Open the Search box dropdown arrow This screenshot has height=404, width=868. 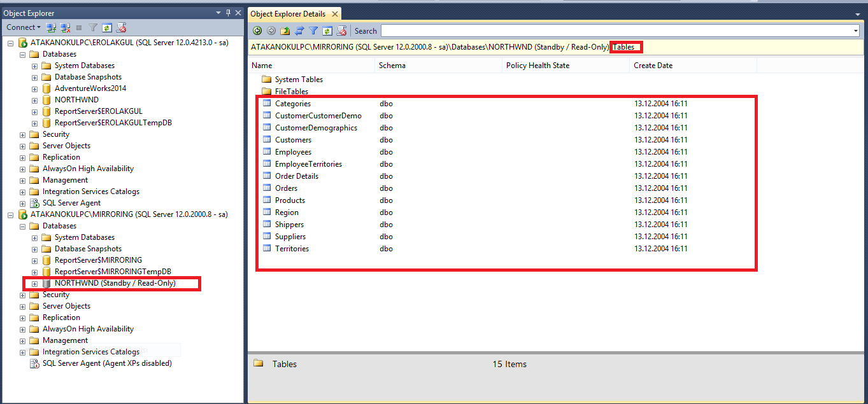point(855,31)
